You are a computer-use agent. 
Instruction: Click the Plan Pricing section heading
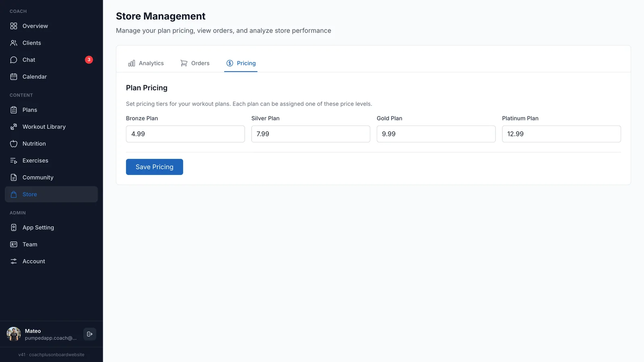147,88
